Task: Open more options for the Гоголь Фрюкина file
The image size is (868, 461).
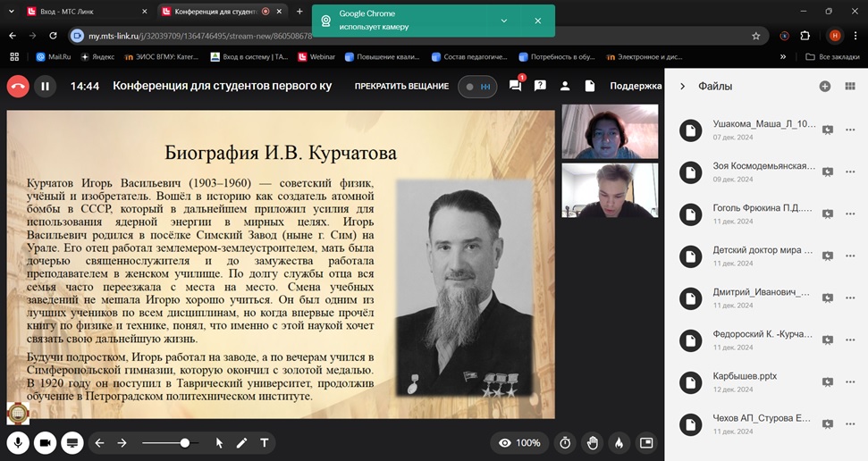Action: 850,214
